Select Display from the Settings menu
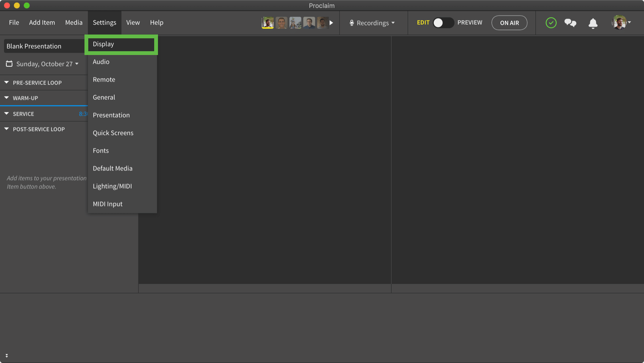Viewport: 644px width, 363px height. pos(121,44)
